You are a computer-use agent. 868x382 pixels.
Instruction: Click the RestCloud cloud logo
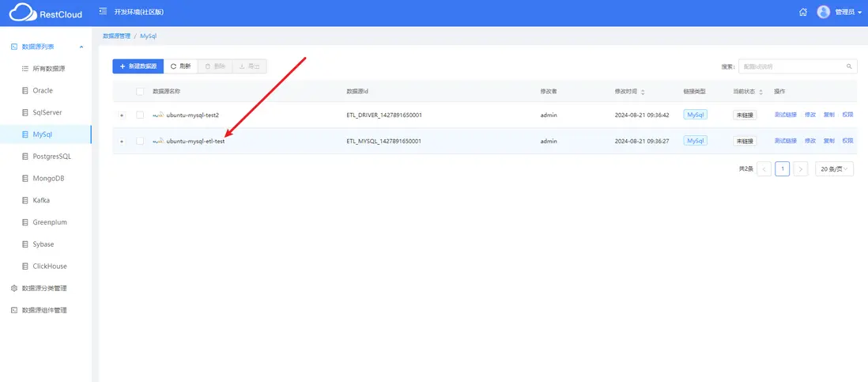tap(22, 12)
